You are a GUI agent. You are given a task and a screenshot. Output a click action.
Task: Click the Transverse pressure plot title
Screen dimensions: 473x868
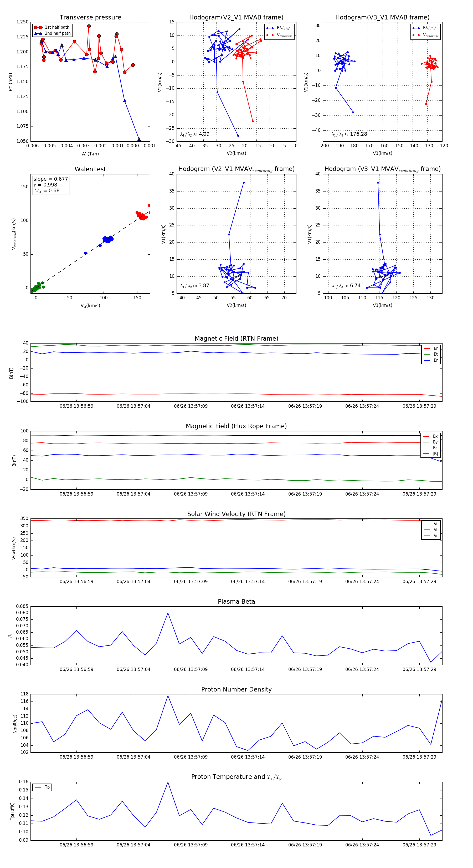click(x=90, y=18)
